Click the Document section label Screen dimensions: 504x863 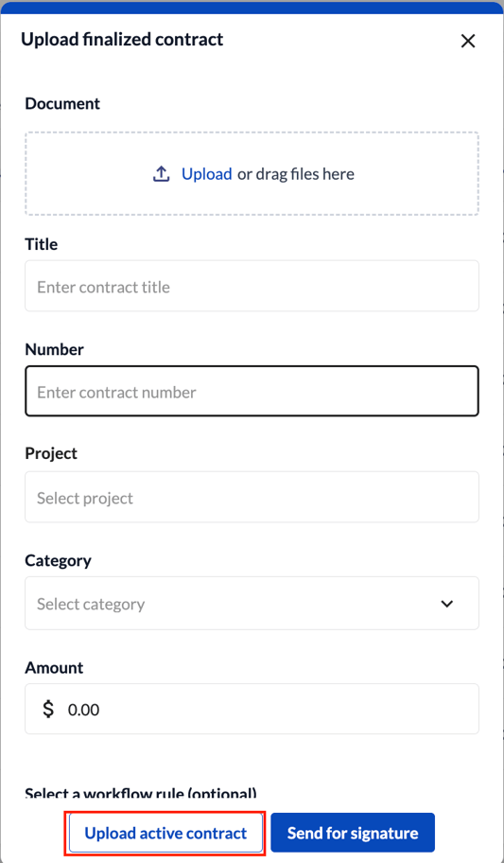pos(62,103)
